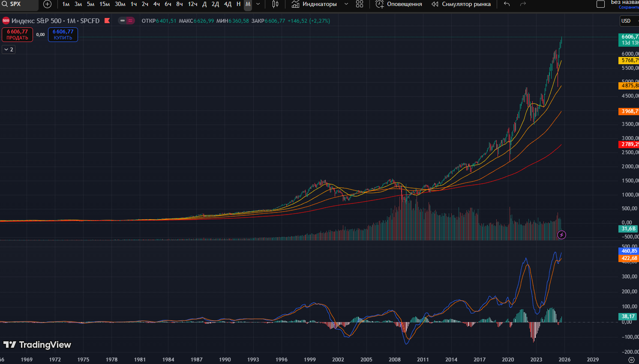639x364 pixels.
Task: Click the purple lightning bolt icon on chart
Action: tap(561, 235)
